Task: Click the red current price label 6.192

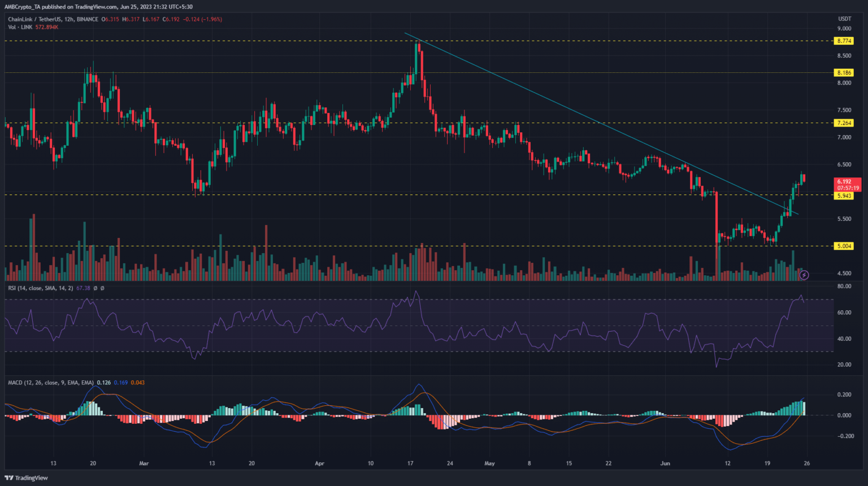Action: coord(848,182)
